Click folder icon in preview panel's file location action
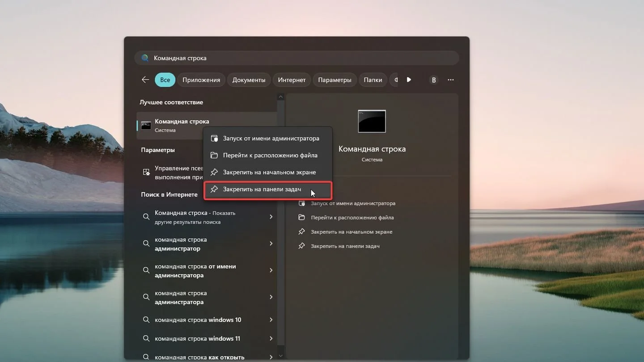The height and width of the screenshot is (362, 644). pos(301,218)
